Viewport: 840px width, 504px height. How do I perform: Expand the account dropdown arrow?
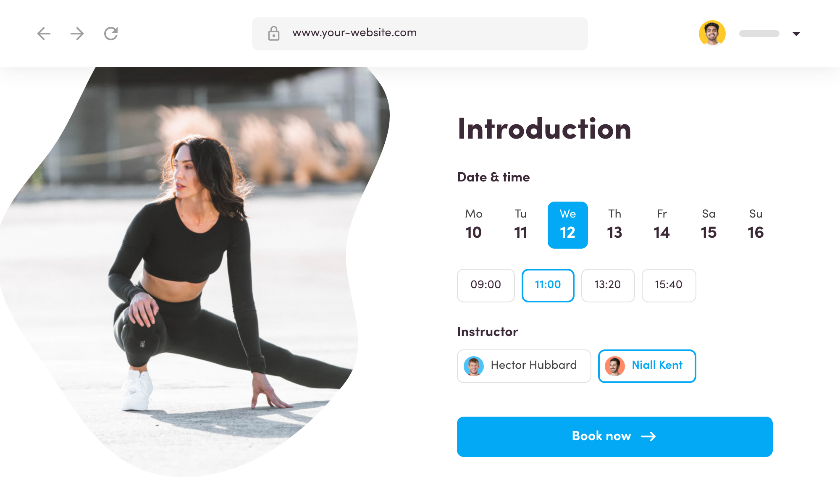[x=796, y=34]
